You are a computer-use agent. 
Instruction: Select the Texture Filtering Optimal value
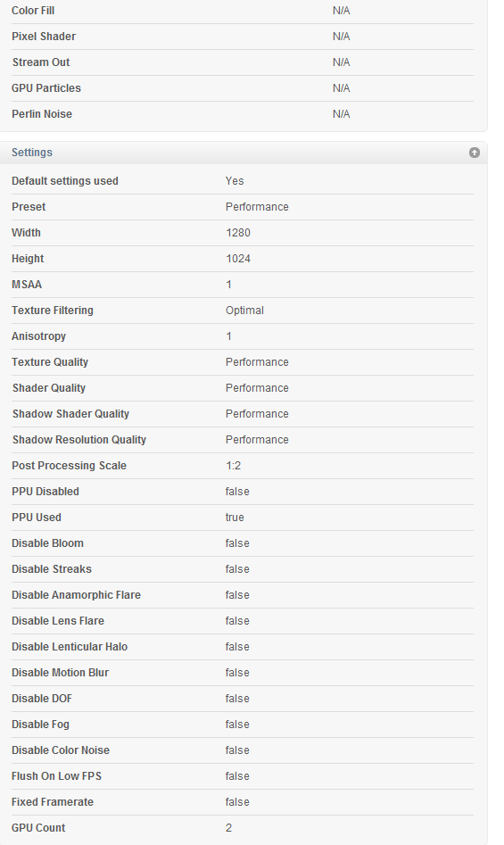point(244,311)
